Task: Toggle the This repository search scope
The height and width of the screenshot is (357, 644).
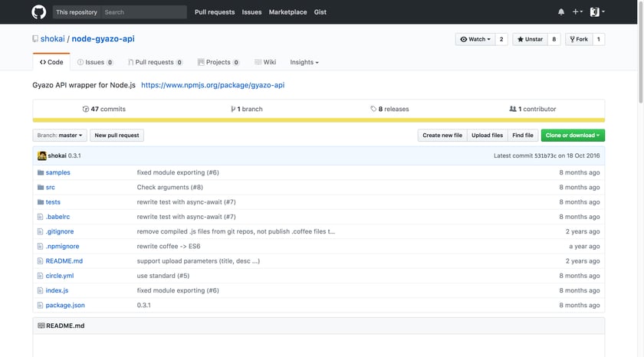Action: point(77,12)
